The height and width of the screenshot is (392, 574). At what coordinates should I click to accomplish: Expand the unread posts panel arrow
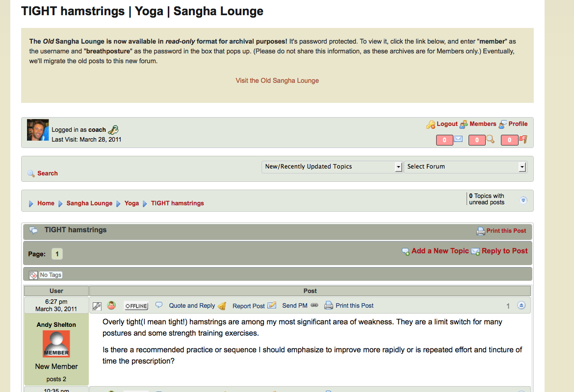pos(523,200)
